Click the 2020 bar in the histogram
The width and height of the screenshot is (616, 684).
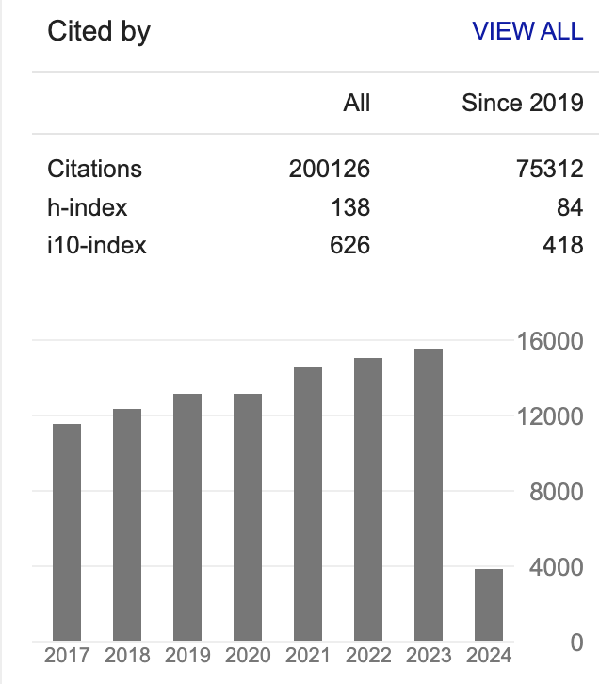(x=248, y=517)
